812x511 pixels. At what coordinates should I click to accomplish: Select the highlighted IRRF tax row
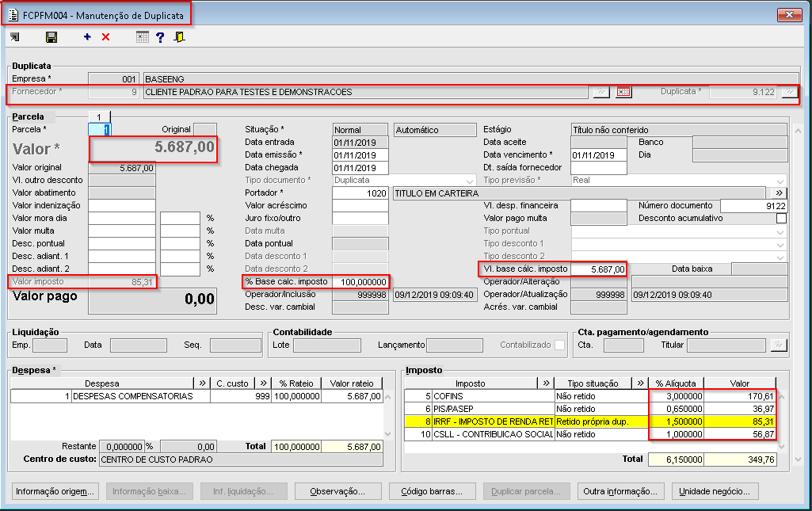[590, 421]
